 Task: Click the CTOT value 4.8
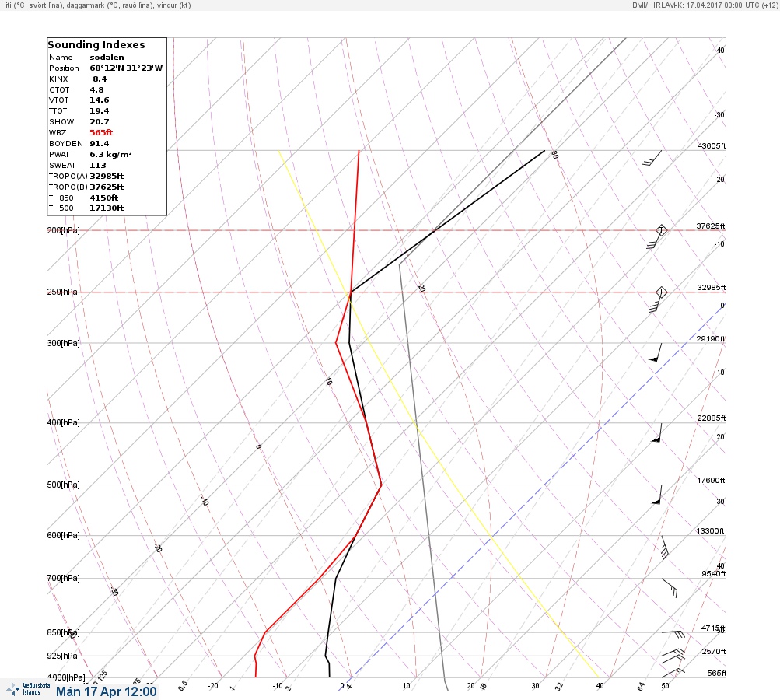tap(96, 90)
